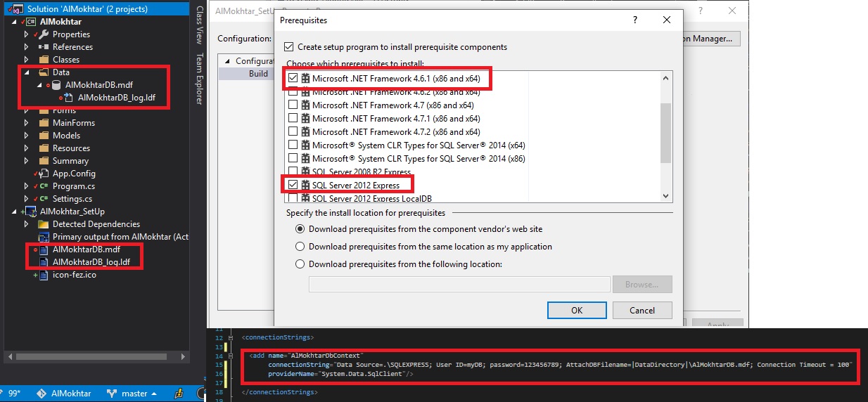Click the package icon beside SQL Server 2012 Express
Viewport: 868px width, 402px height.
tap(305, 186)
